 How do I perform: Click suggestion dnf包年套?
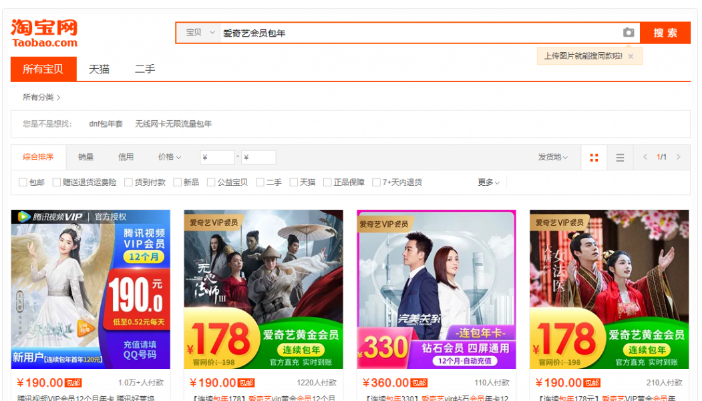click(x=106, y=124)
